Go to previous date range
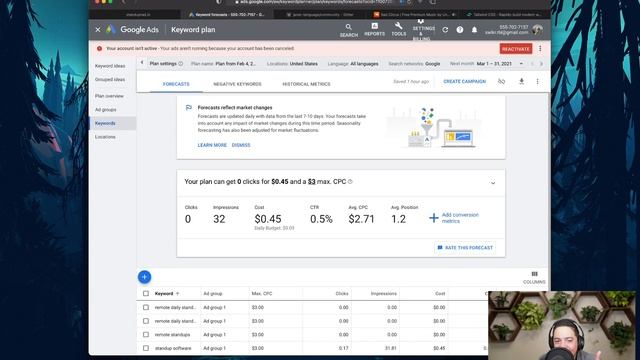Image resolution: width=640 pixels, height=360 pixels. (x=532, y=64)
